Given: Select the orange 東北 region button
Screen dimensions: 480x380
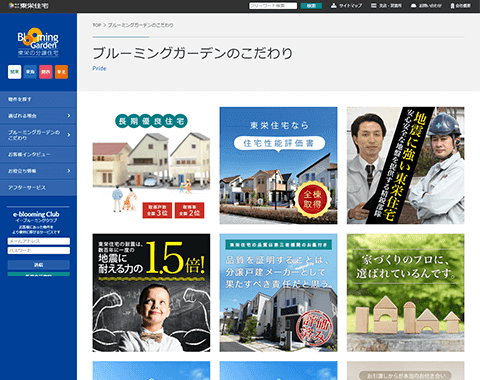Looking at the screenshot, I should coord(61,72).
